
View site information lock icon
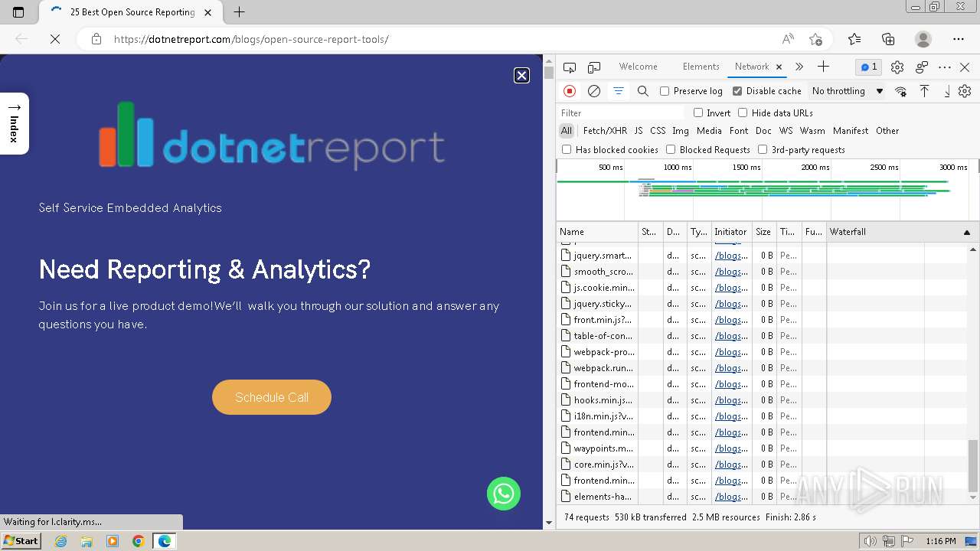coord(96,39)
